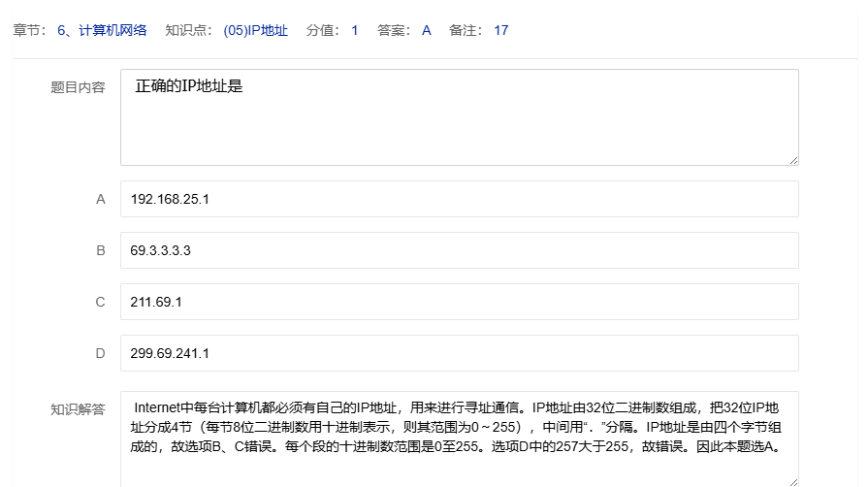Click the label for option D
Screen dimensions: 868x487
100,353
